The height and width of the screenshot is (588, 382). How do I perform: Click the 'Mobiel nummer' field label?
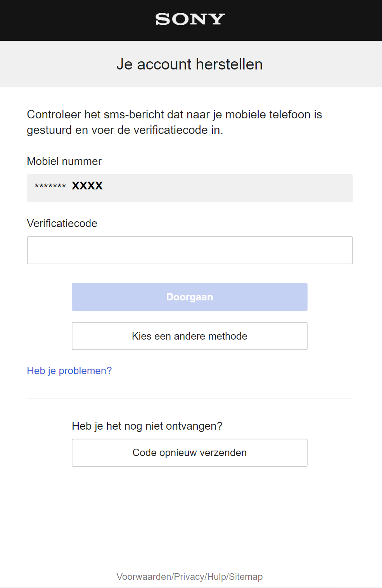pos(64,161)
